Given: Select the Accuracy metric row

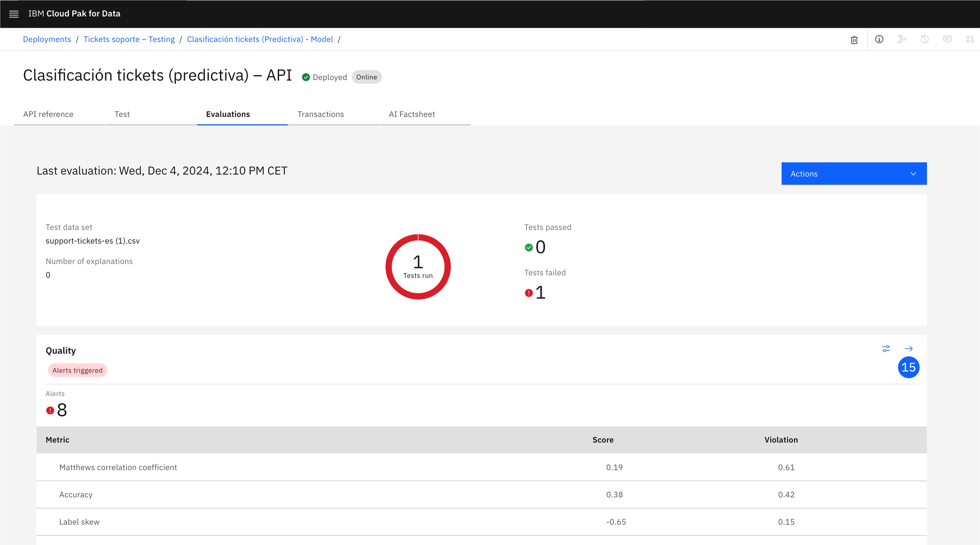Looking at the screenshot, I should 482,494.
